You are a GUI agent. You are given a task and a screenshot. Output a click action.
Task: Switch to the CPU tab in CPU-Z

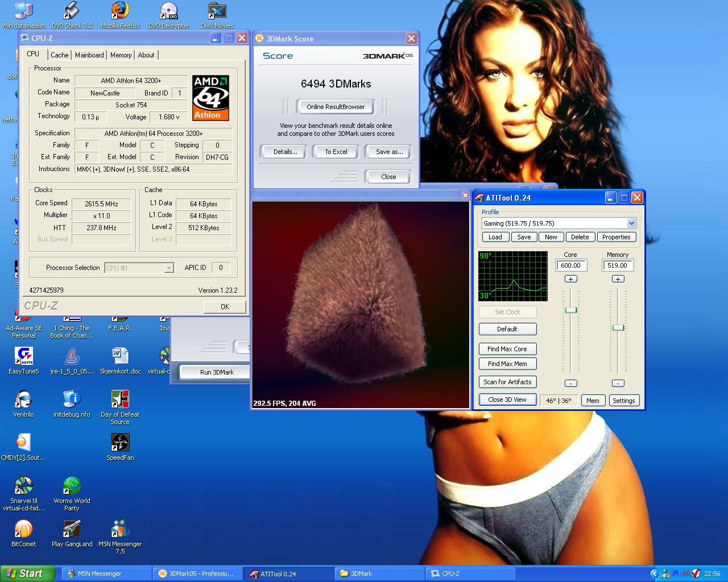pos(33,54)
